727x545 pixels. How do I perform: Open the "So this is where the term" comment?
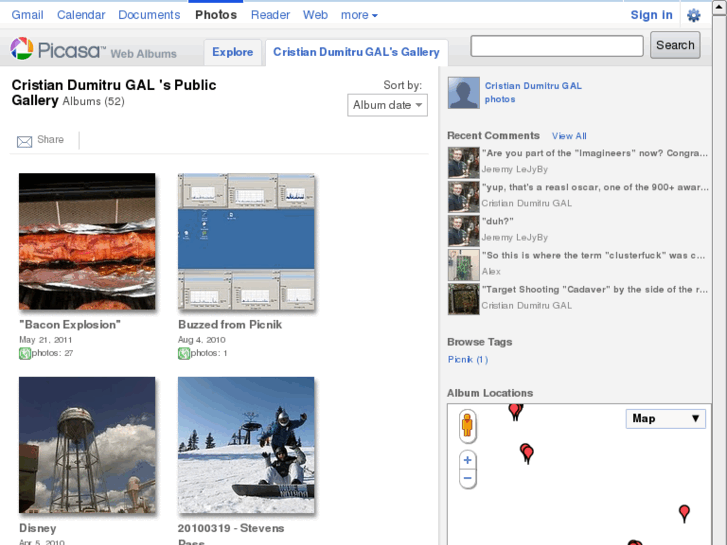tap(594, 255)
